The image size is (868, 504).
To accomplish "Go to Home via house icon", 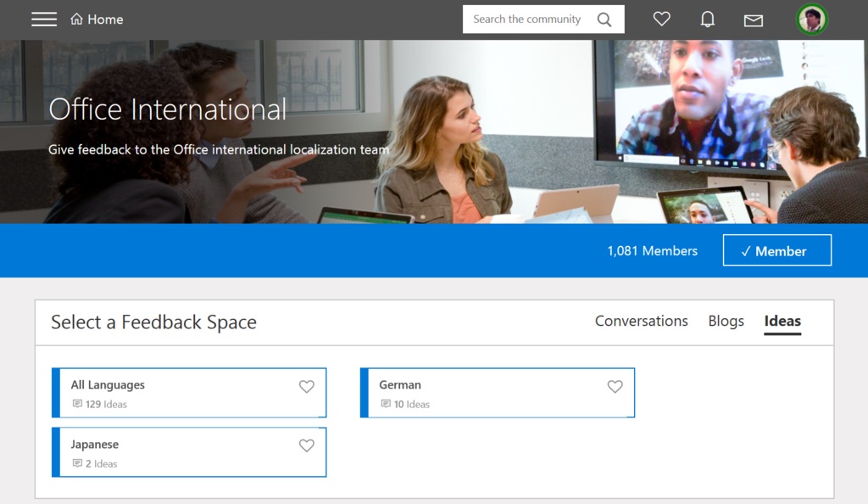I will pos(76,20).
